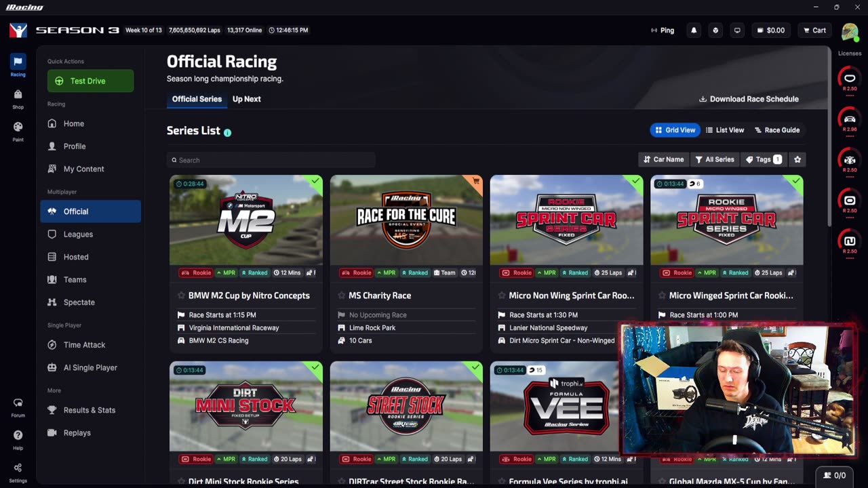Select the Up Next tab

click(247, 99)
